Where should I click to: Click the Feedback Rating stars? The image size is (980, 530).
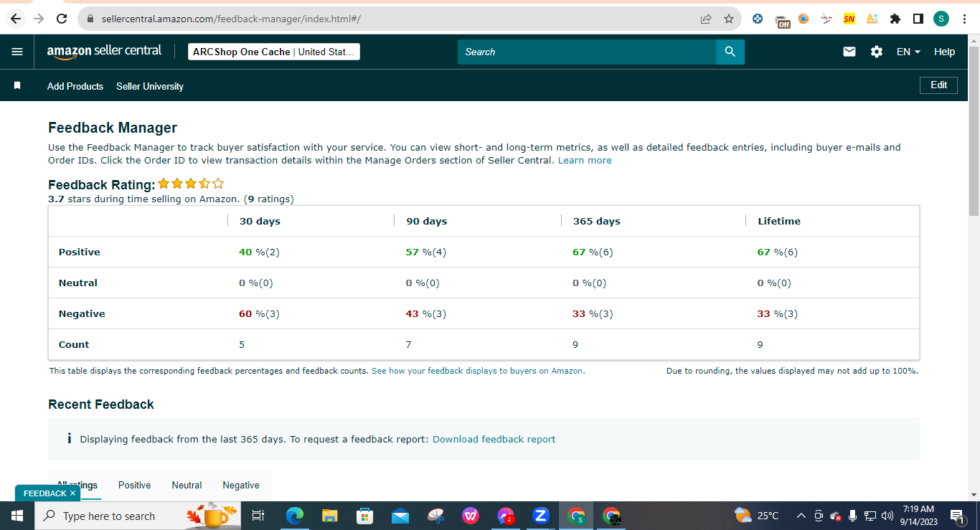click(191, 184)
